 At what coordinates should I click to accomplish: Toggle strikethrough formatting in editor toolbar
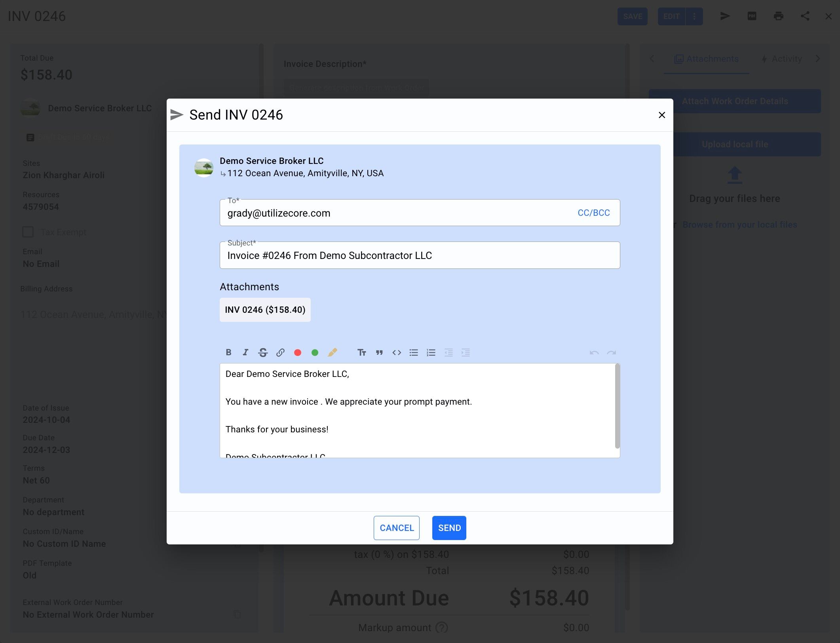(263, 352)
